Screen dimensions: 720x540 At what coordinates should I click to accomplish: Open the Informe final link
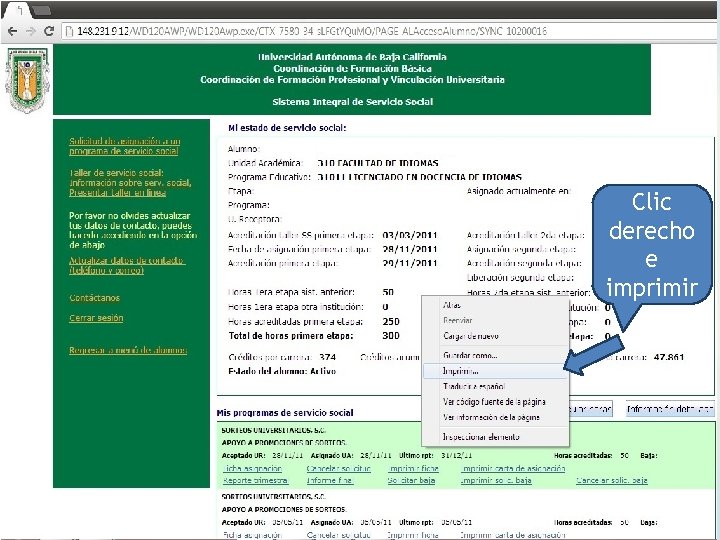pos(330,480)
